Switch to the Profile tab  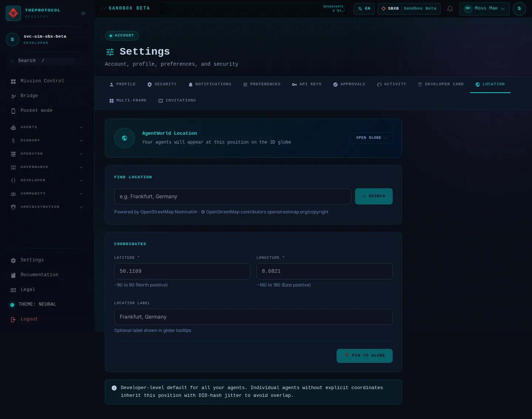(x=122, y=85)
